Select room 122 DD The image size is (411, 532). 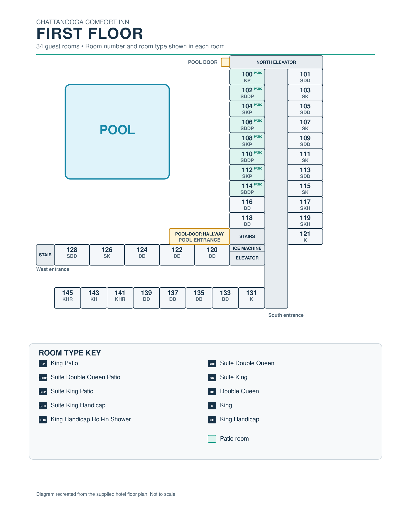pyautogui.click(x=177, y=255)
